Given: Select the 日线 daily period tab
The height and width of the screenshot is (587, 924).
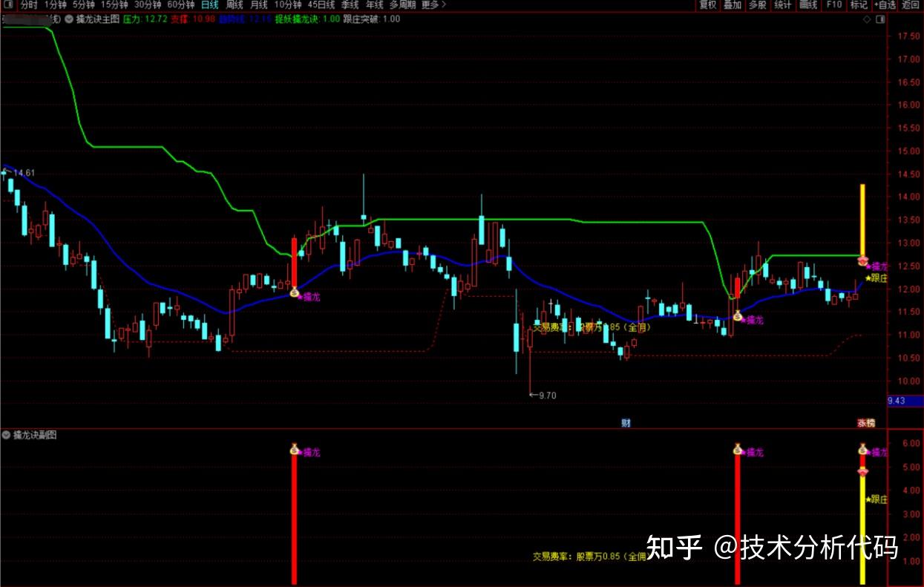Looking at the screenshot, I should click(210, 4).
